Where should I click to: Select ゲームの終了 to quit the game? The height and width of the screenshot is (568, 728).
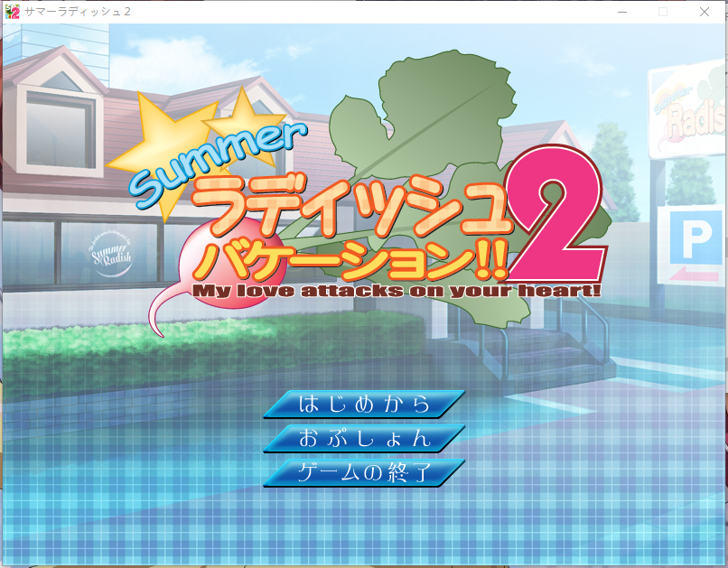coord(364,472)
